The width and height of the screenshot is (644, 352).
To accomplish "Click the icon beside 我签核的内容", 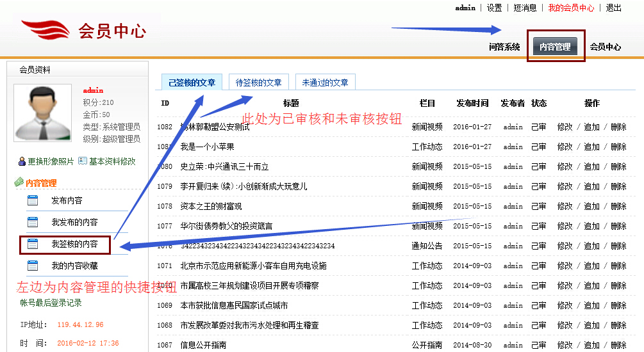I will point(33,244).
